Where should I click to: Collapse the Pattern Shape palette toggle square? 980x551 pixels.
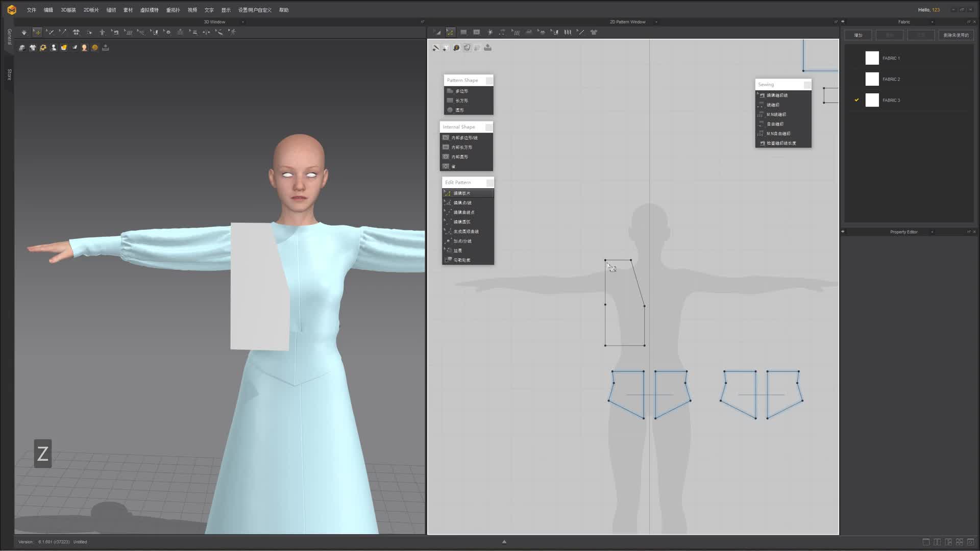click(x=489, y=81)
